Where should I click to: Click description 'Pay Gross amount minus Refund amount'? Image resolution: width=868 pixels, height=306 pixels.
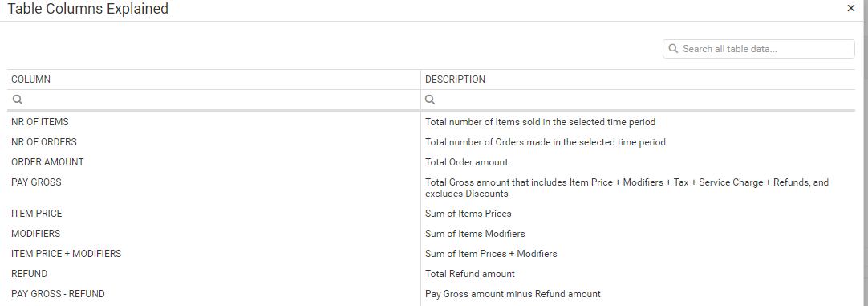click(513, 294)
